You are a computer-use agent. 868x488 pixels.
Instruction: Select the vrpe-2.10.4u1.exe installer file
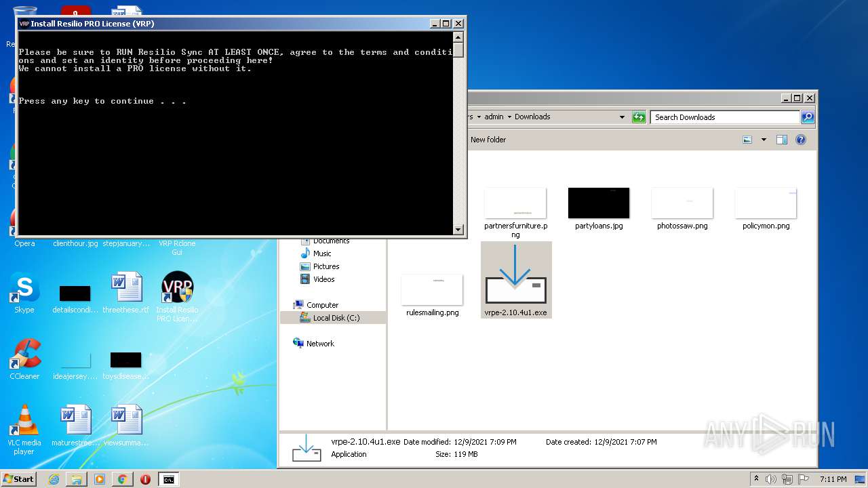pos(515,280)
